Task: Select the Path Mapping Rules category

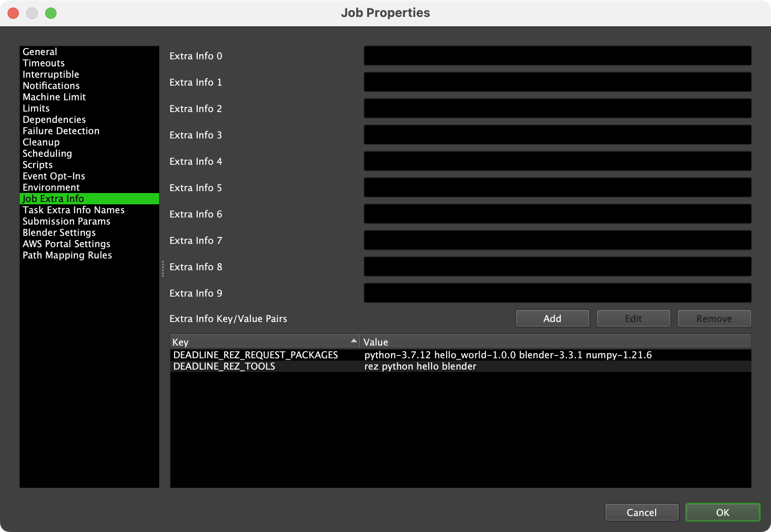Action: [x=67, y=255]
